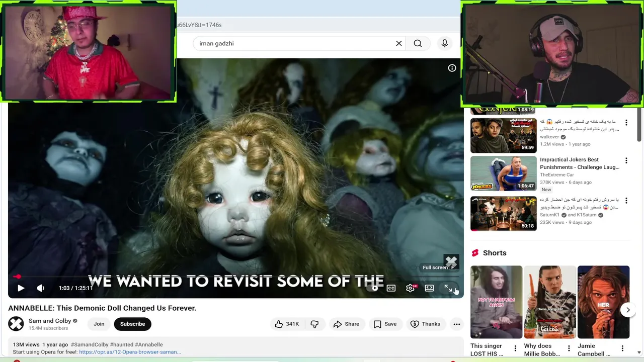Mute the video volume
The image size is (644, 362).
point(40,288)
